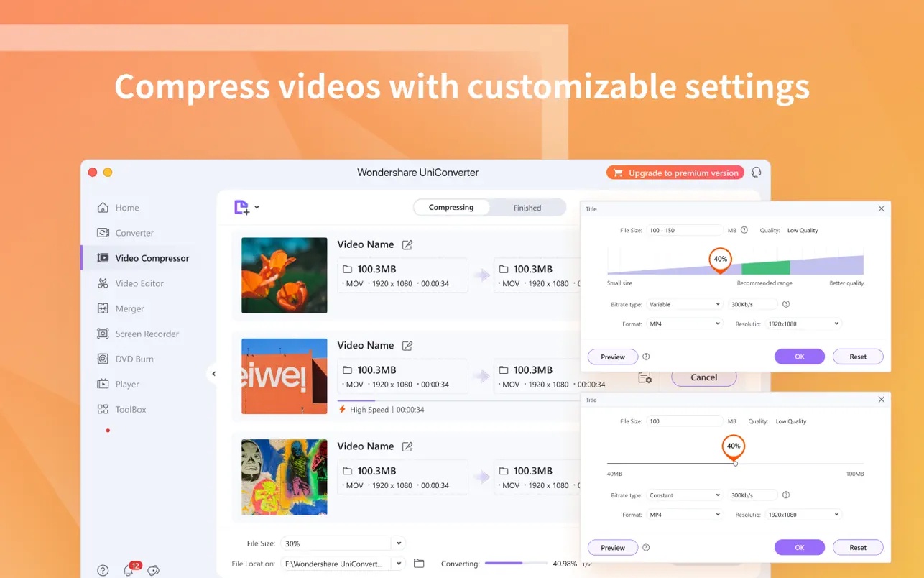This screenshot has width=924, height=578.
Task: Click OK in upper dialog
Action: 800,357
